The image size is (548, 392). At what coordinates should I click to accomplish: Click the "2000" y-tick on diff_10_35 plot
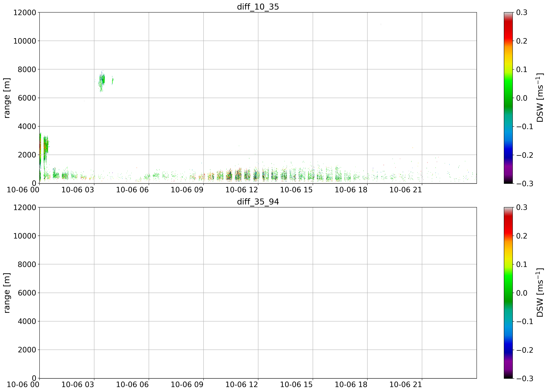coord(27,155)
